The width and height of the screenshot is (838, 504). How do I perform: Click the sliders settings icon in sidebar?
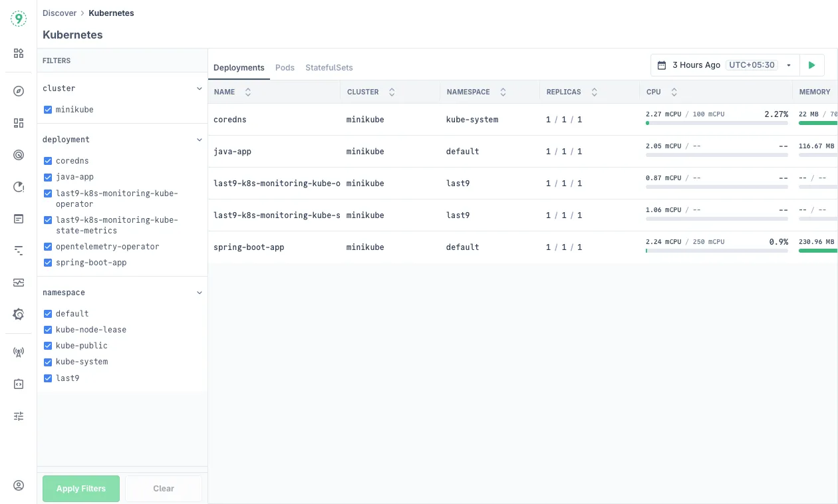[x=19, y=416]
